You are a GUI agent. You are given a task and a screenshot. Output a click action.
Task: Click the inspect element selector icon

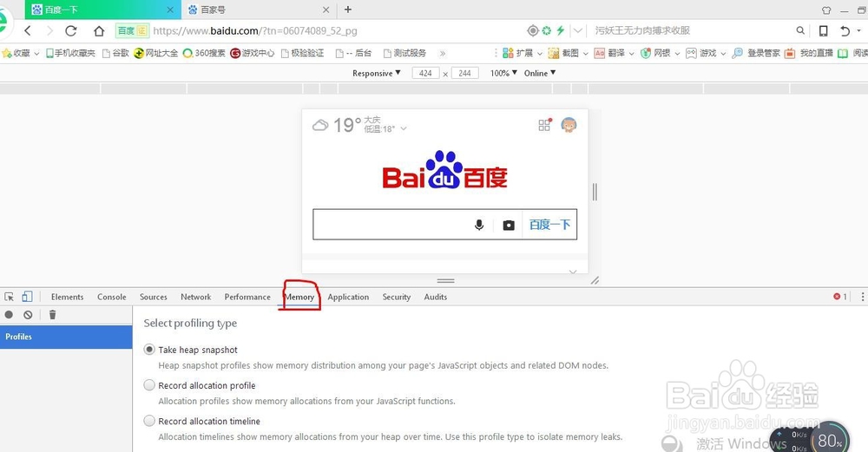pos(9,297)
